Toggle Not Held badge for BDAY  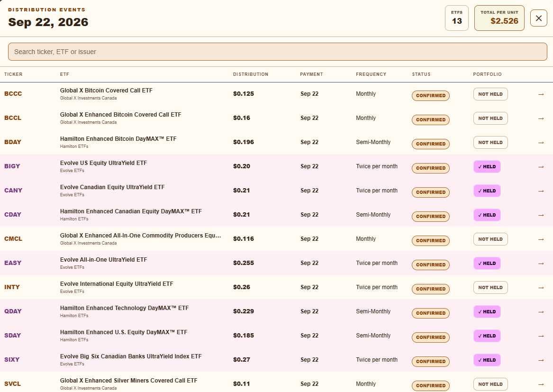click(490, 143)
